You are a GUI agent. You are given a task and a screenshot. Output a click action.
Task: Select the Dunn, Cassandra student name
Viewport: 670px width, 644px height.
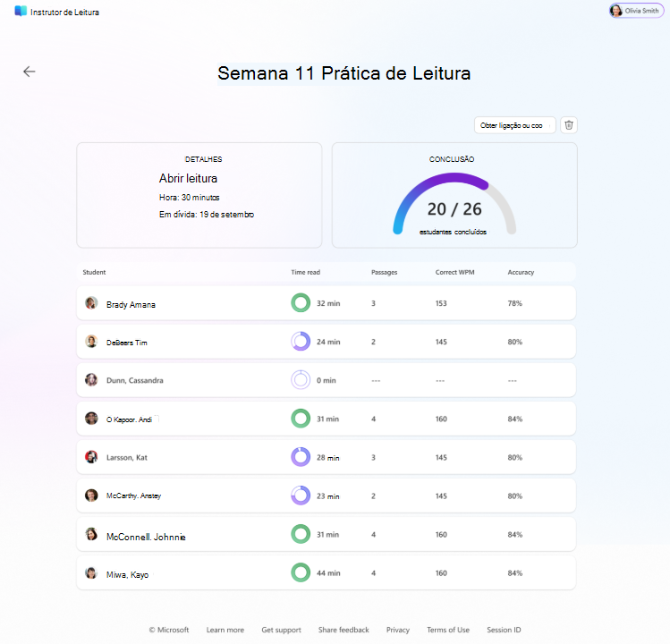pyautogui.click(x=134, y=380)
